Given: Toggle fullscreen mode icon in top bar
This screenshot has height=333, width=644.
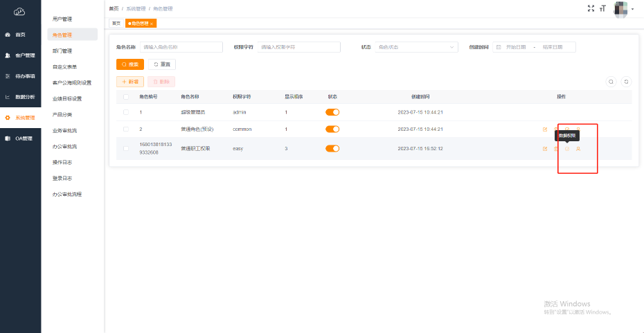Looking at the screenshot, I should [x=591, y=8].
